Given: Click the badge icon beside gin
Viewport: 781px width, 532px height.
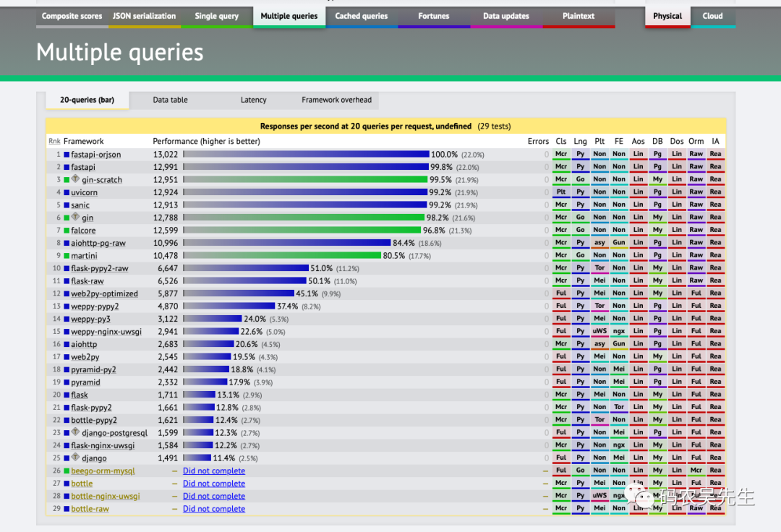Looking at the screenshot, I should (75, 216).
